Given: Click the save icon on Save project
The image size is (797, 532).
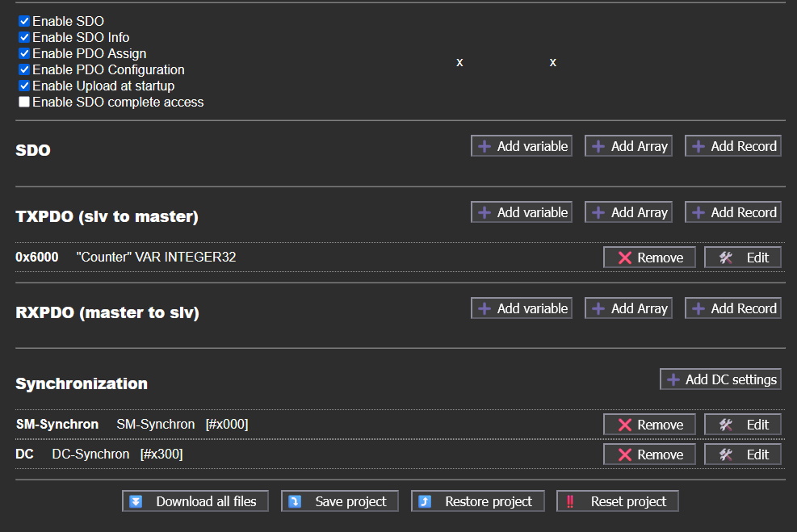Looking at the screenshot, I should coord(296,501).
